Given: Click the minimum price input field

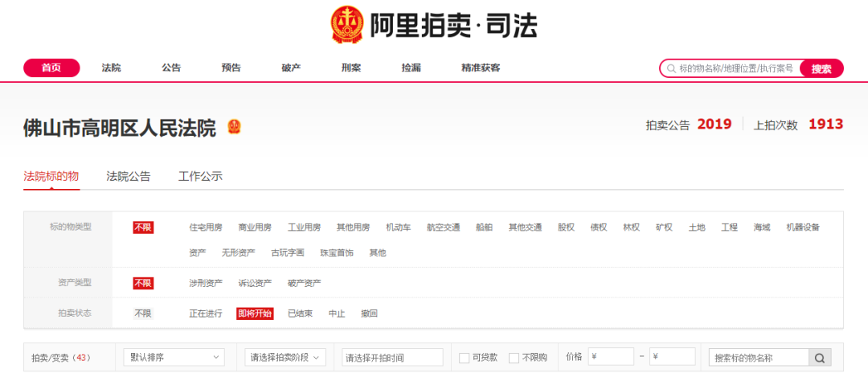Looking at the screenshot, I should tap(611, 357).
